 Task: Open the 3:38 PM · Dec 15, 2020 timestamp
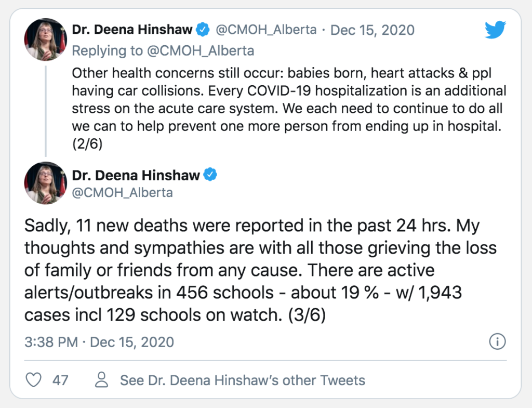pos(99,342)
